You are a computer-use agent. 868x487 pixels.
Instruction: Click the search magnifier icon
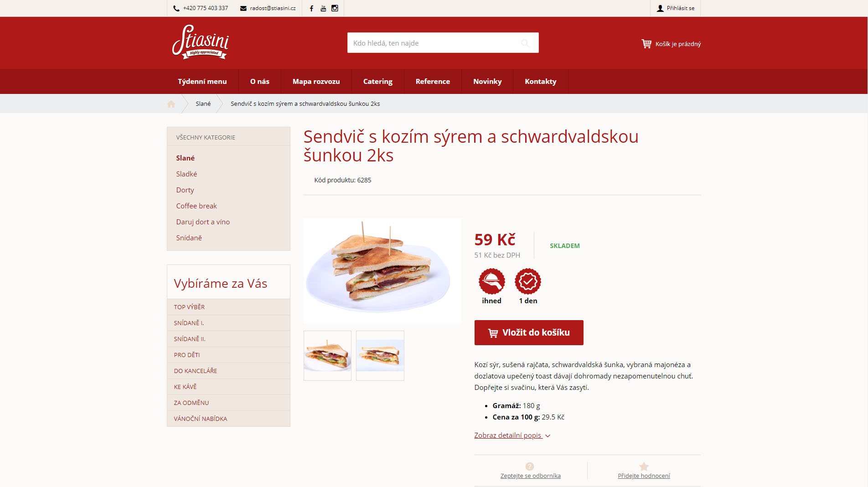[525, 43]
